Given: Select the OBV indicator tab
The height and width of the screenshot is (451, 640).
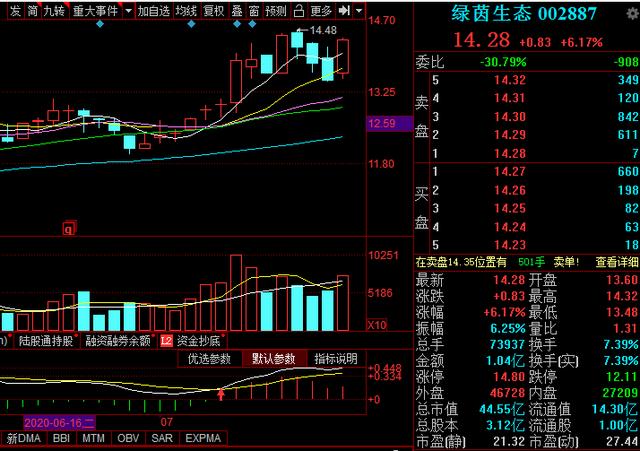Looking at the screenshot, I should (x=128, y=438).
